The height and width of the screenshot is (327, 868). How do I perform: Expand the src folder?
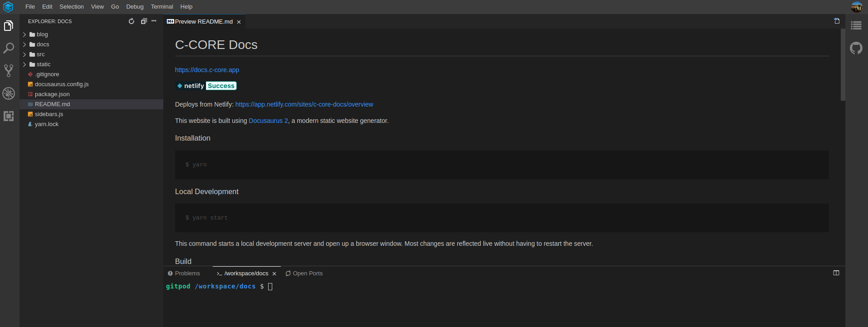(40, 54)
